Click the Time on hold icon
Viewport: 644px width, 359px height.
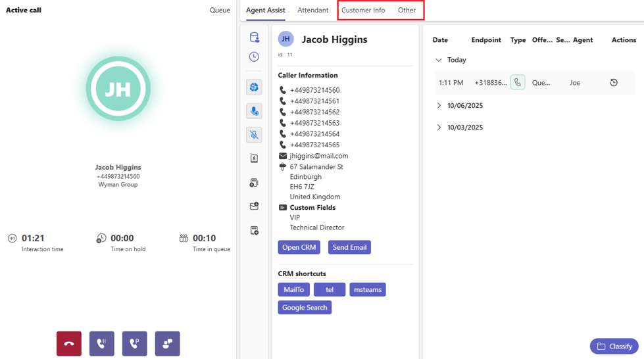point(101,238)
